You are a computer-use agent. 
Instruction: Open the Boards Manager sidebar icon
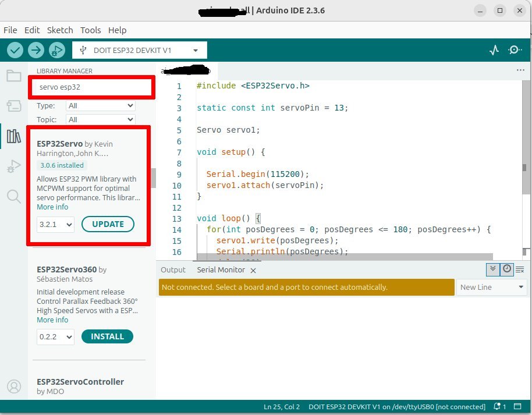(x=14, y=106)
